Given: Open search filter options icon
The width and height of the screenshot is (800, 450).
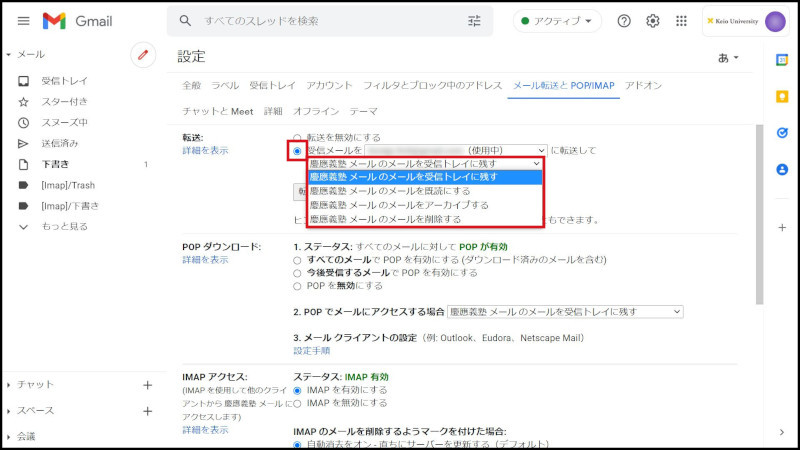Looking at the screenshot, I should [x=474, y=21].
